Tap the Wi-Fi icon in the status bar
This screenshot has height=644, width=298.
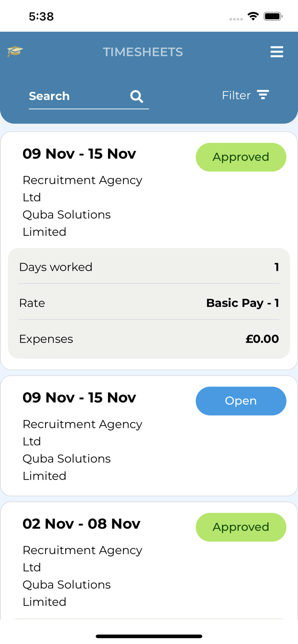click(253, 15)
